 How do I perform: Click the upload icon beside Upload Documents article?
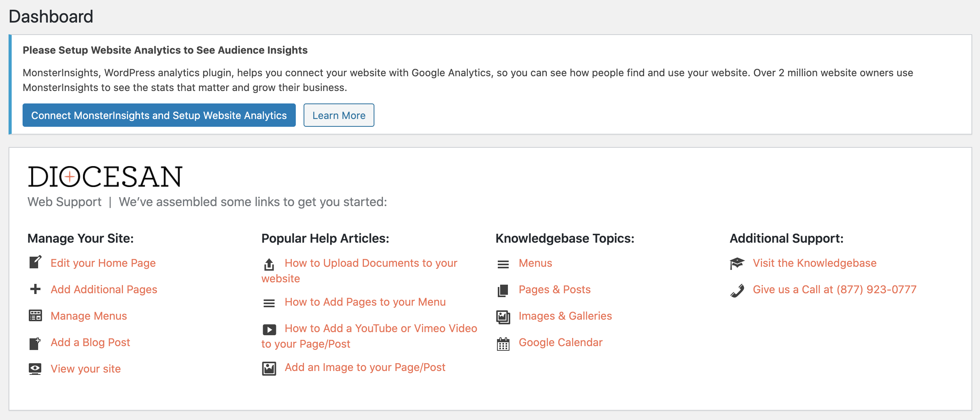pyautogui.click(x=269, y=264)
